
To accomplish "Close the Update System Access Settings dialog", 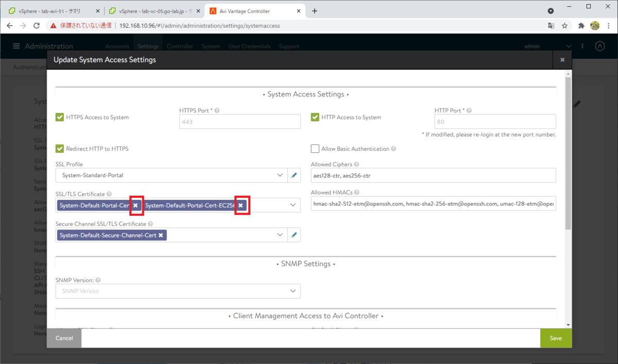I will (x=562, y=60).
